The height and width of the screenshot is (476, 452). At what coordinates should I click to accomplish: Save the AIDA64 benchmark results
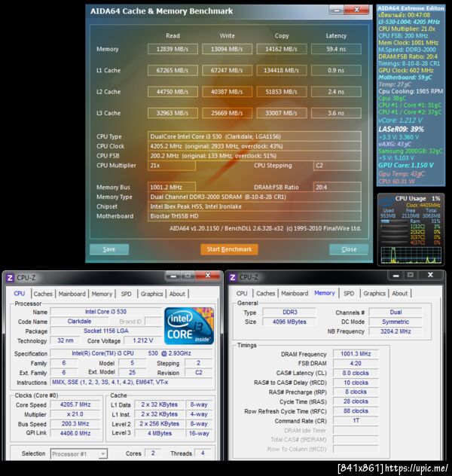(109, 249)
